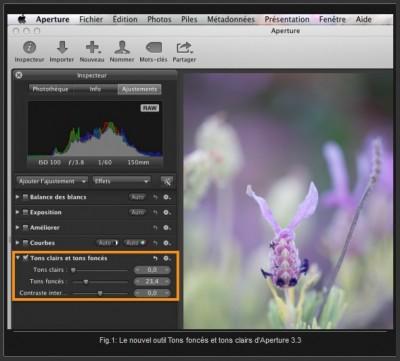
Task: Click Auto for Balance des blancs
Action: pyautogui.click(x=138, y=197)
